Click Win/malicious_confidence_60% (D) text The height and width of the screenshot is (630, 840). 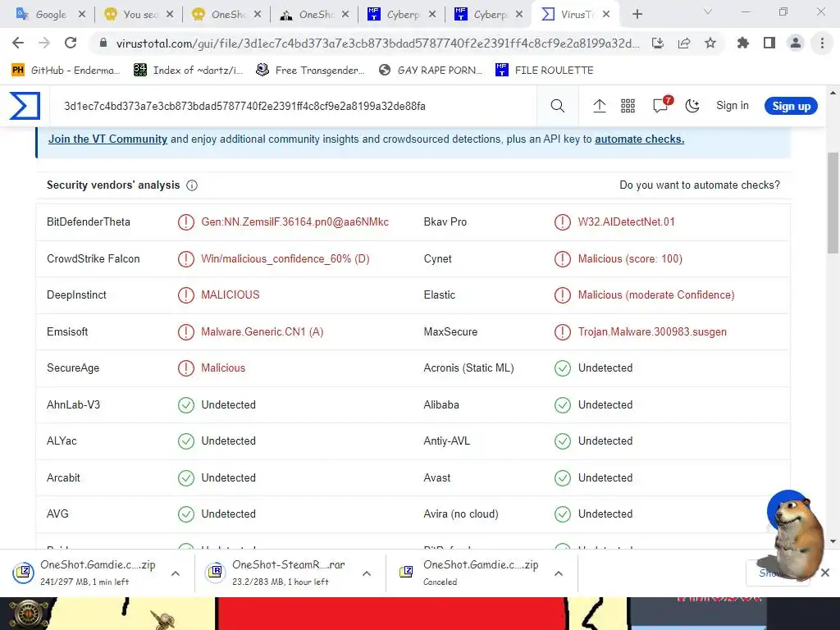[x=285, y=258]
